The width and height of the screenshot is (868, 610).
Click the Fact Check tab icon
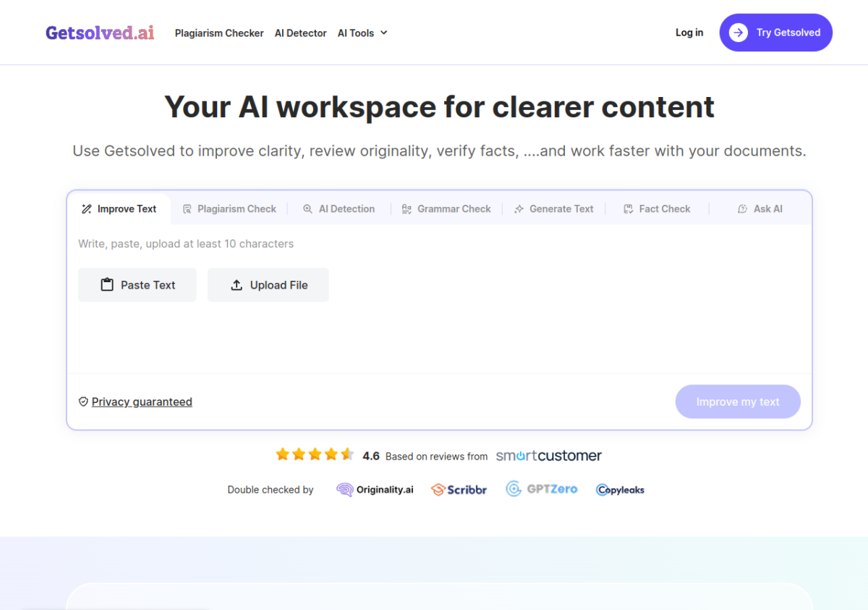pyautogui.click(x=629, y=209)
